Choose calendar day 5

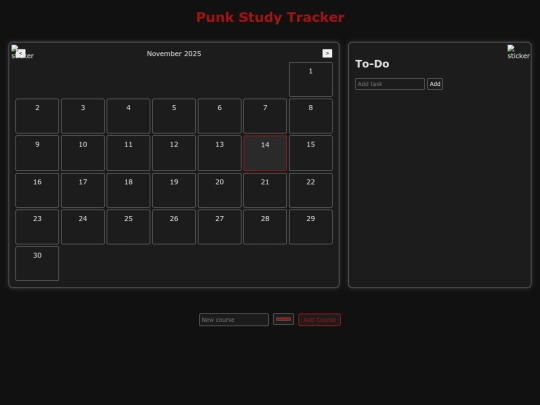point(174,116)
